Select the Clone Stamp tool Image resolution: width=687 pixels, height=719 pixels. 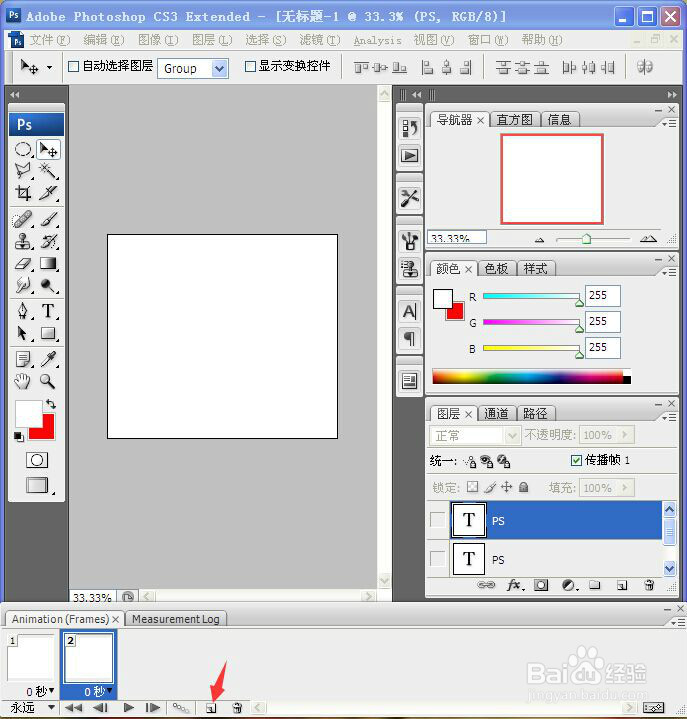click(23, 241)
